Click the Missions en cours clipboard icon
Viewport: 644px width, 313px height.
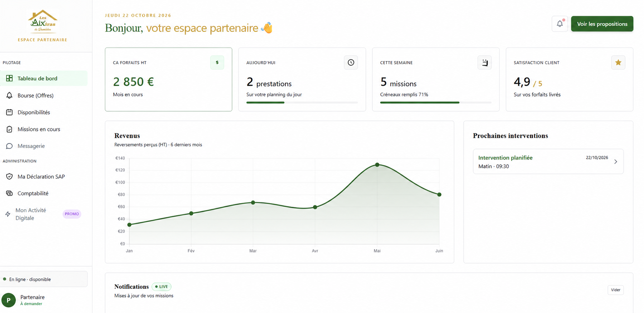click(9, 129)
